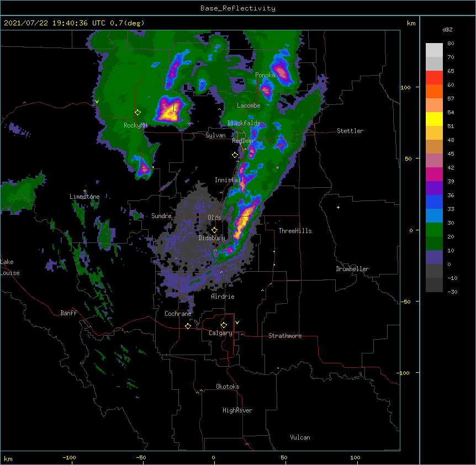Image resolution: width=476 pixels, height=465 pixels.
Task: Select the dark gray -10 to -30 legend swatch
Action: (434, 285)
